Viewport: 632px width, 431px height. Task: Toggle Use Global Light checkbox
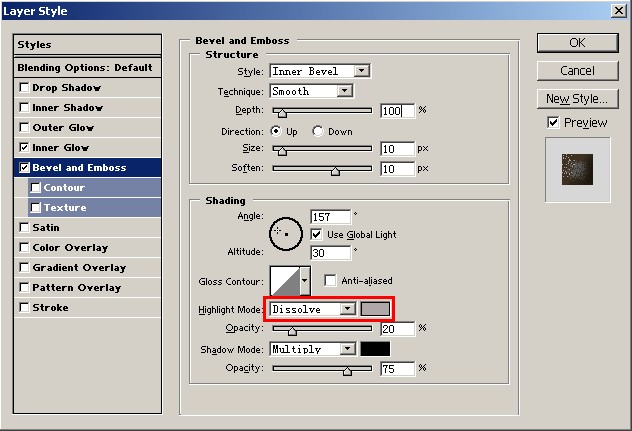316,234
